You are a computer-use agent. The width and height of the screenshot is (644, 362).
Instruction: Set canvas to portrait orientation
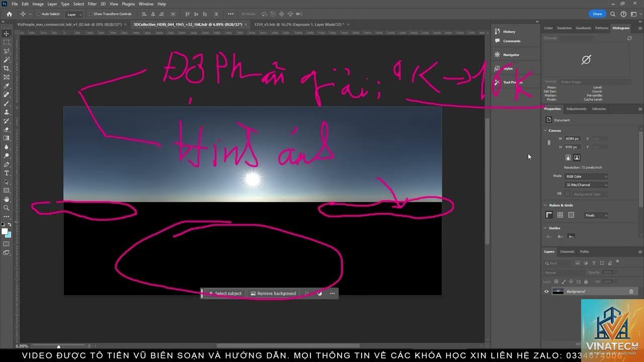pos(568,157)
